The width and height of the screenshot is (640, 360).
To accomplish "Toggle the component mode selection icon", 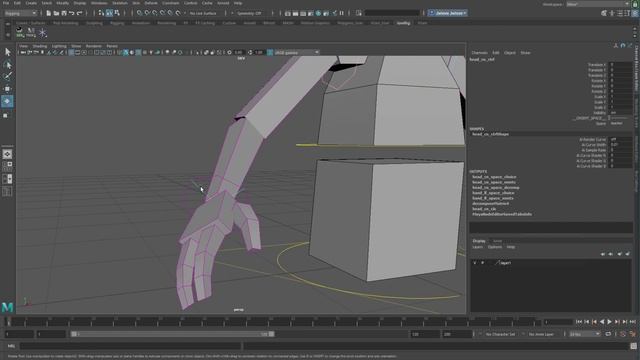I will [117, 13].
